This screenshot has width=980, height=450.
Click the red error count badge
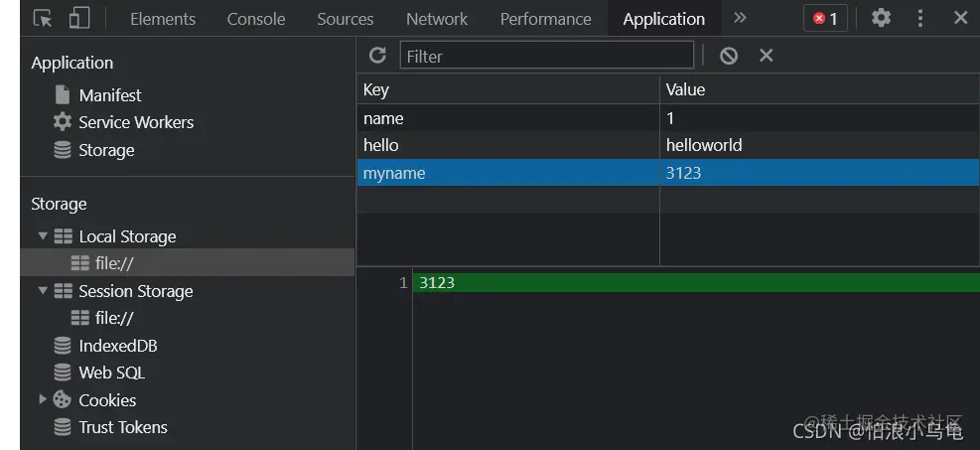[x=825, y=19]
